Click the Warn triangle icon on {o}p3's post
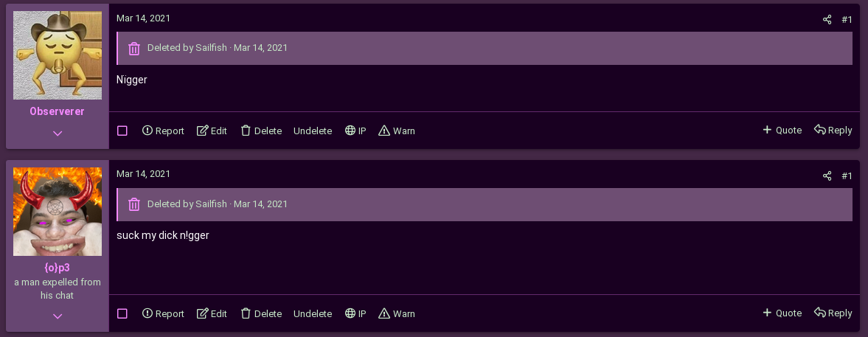This screenshot has width=868, height=337. click(x=384, y=313)
